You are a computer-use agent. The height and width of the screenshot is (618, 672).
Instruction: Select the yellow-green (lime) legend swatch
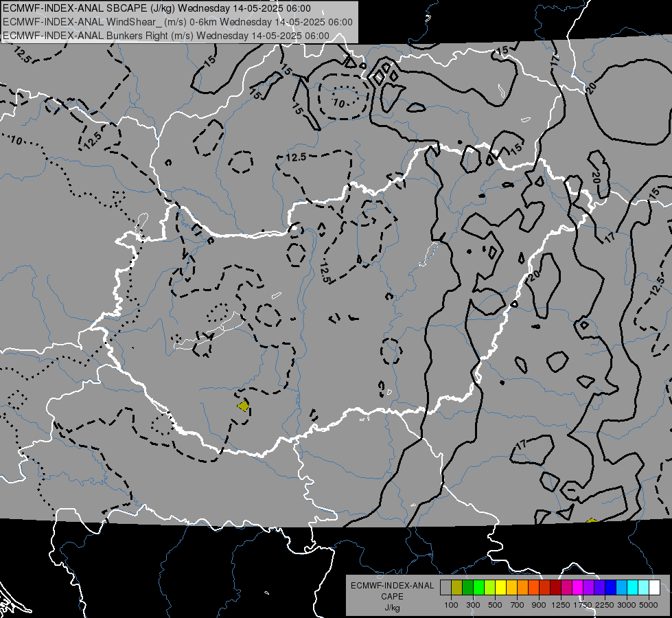[490, 587]
